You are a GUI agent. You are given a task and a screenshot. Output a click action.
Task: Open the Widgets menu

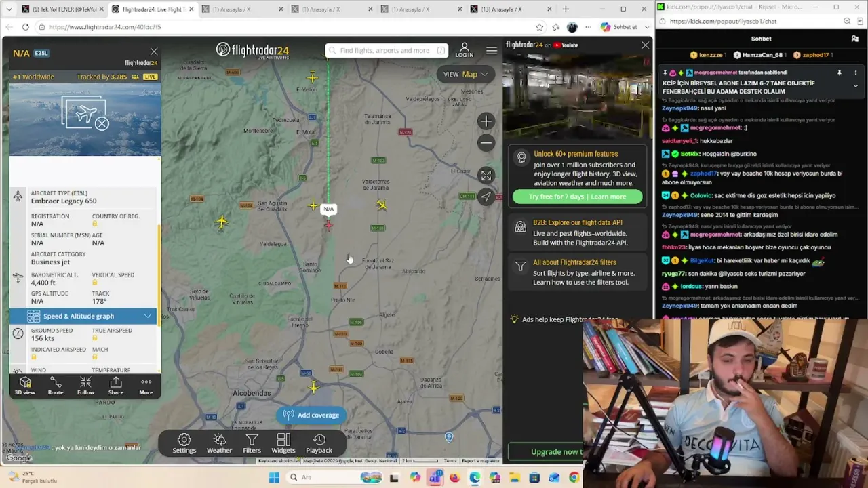point(283,444)
